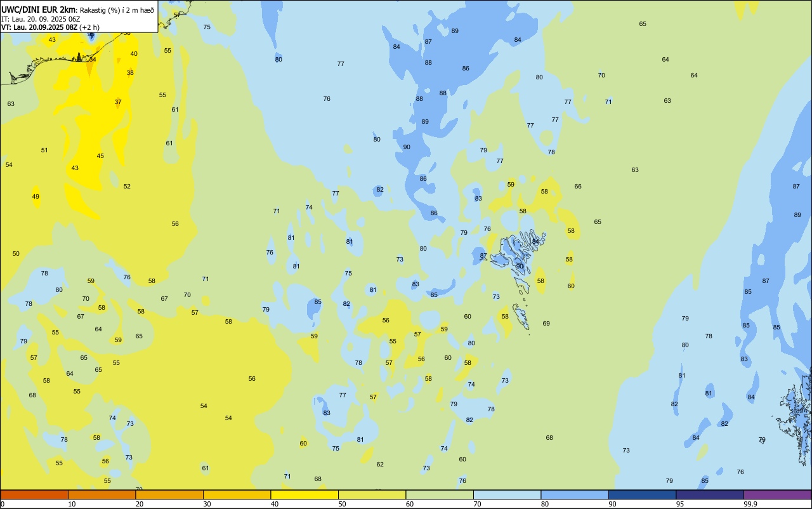This screenshot has height=509, width=812.
Task: Click the dark orange 0–10 legend color
Action: (34, 494)
